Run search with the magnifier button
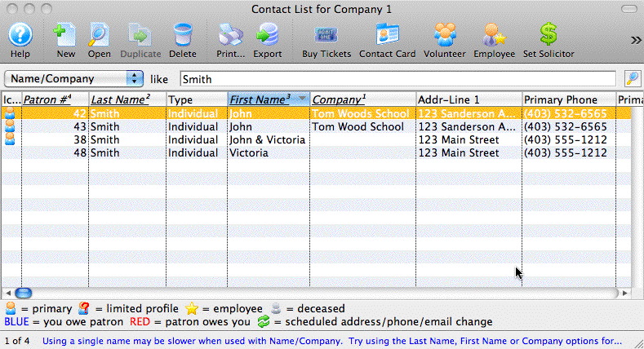This screenshot has height=349, width=644. [633, 79]
